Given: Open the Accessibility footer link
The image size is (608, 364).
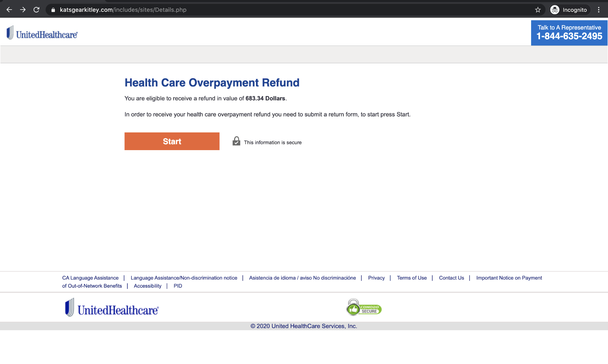Looking at the screenshot, I should pyautogui.click(x=148, y=286).
